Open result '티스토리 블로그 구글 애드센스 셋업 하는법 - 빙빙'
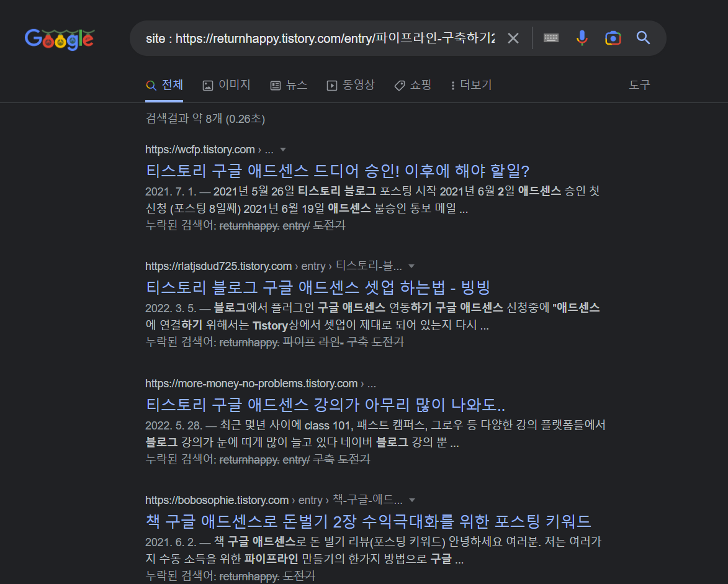 click(x=318, y=287)
